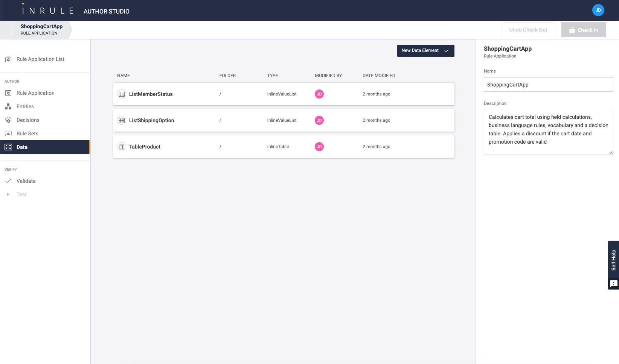Open the ListShippingOption data element

[x=151, y=121]
